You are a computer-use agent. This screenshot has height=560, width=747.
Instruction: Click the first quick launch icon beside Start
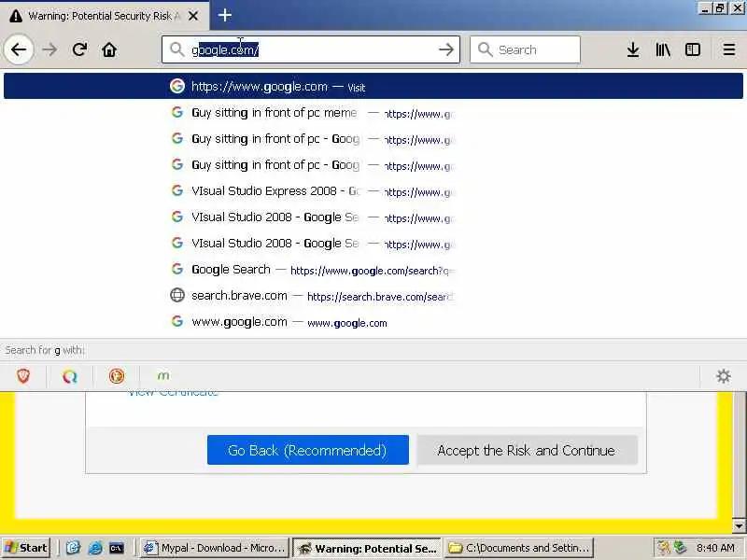[73, 548]
